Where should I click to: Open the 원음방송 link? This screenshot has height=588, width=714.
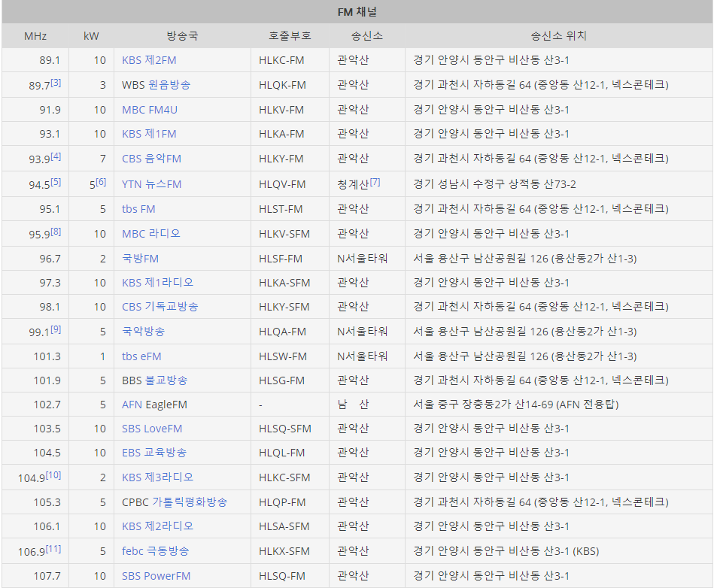(x=169, y=85)
